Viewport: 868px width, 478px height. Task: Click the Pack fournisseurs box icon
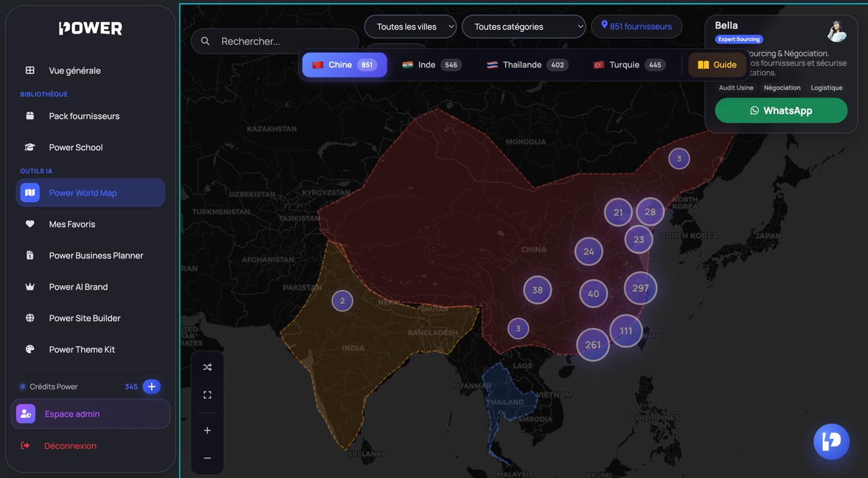coord(30,116)
